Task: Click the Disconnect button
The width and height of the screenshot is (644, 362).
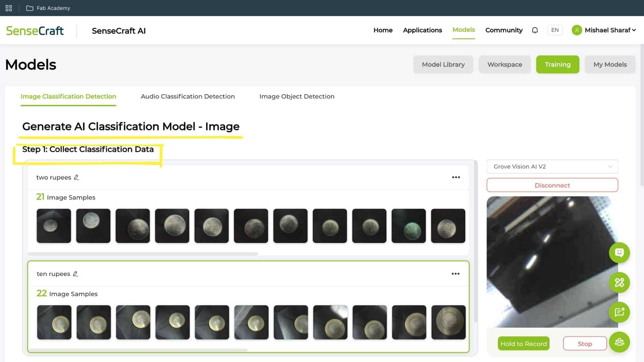Action: point(552,185)
